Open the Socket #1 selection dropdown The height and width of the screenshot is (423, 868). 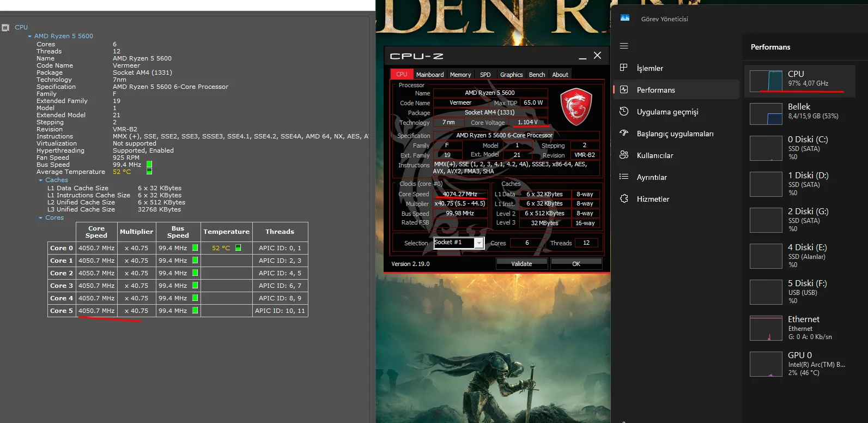(479, 243)
